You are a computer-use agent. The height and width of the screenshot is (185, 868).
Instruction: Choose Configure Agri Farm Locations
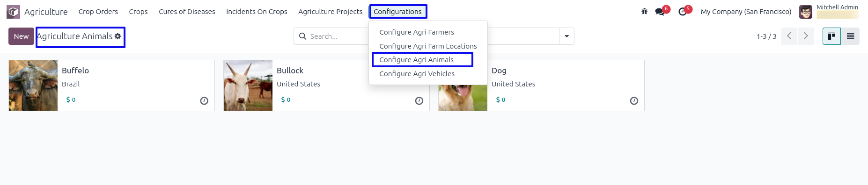(x=428, y=46)
